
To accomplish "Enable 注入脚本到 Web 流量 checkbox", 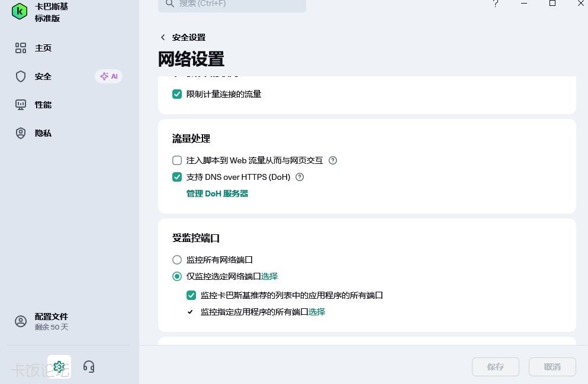I will [x=177, y=160].
